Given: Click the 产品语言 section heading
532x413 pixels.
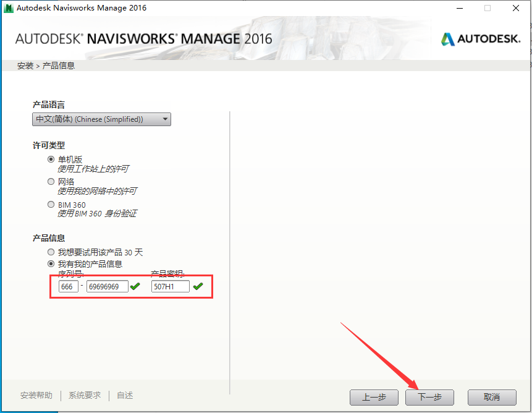Looking at the screenshot, I should [x=49, y=104].
